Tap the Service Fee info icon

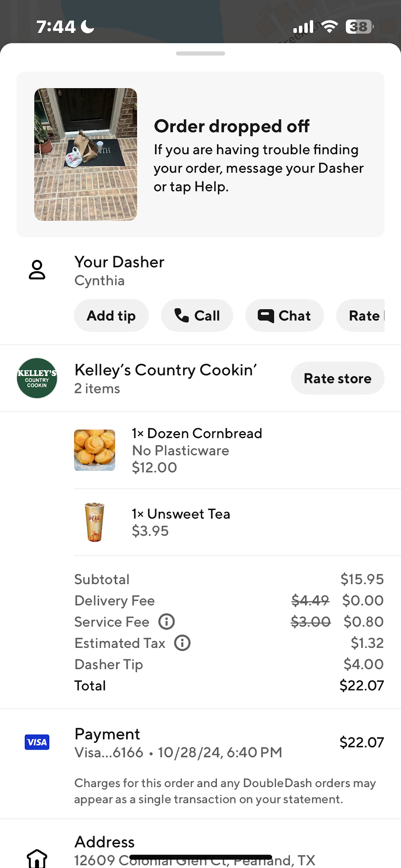[166, 622]
